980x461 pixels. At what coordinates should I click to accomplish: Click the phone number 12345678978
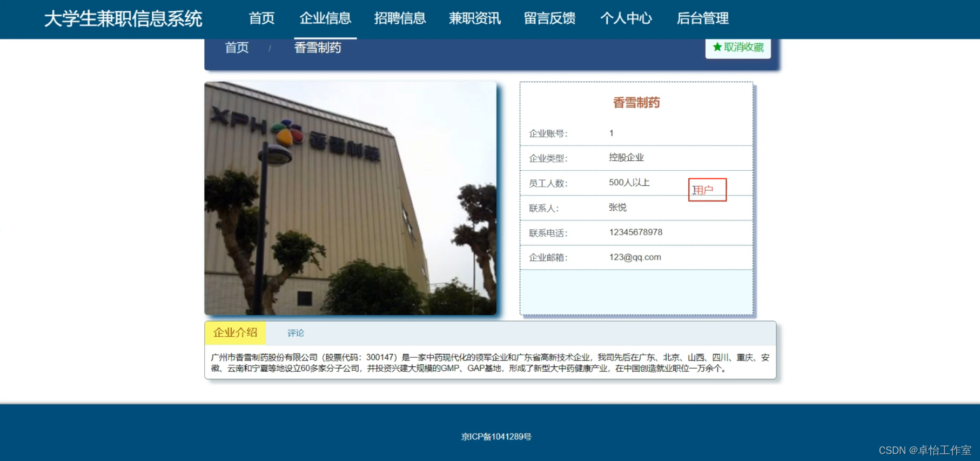635,232
